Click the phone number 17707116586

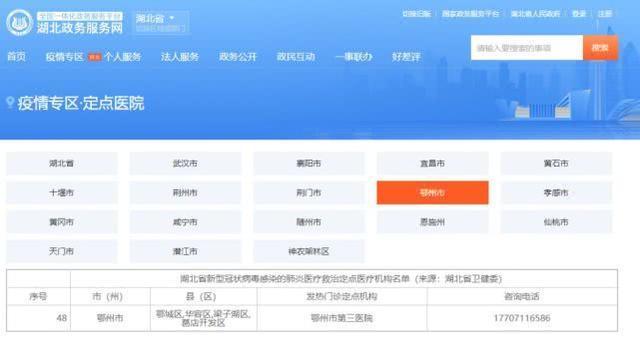(522, 318)
